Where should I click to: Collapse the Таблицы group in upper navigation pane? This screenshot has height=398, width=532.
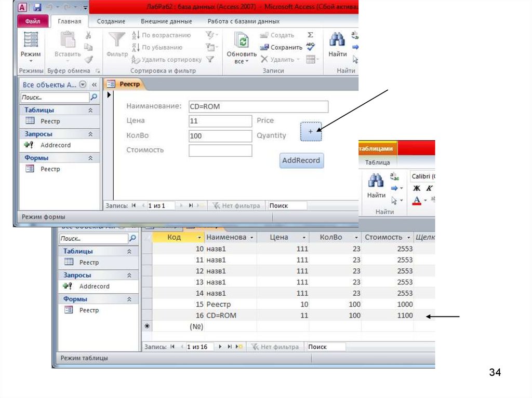pos(90,110)
